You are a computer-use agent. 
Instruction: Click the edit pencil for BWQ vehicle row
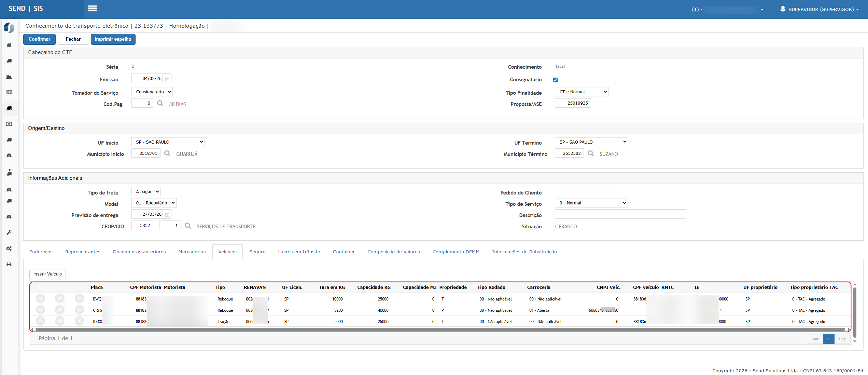tap(60, 299)
